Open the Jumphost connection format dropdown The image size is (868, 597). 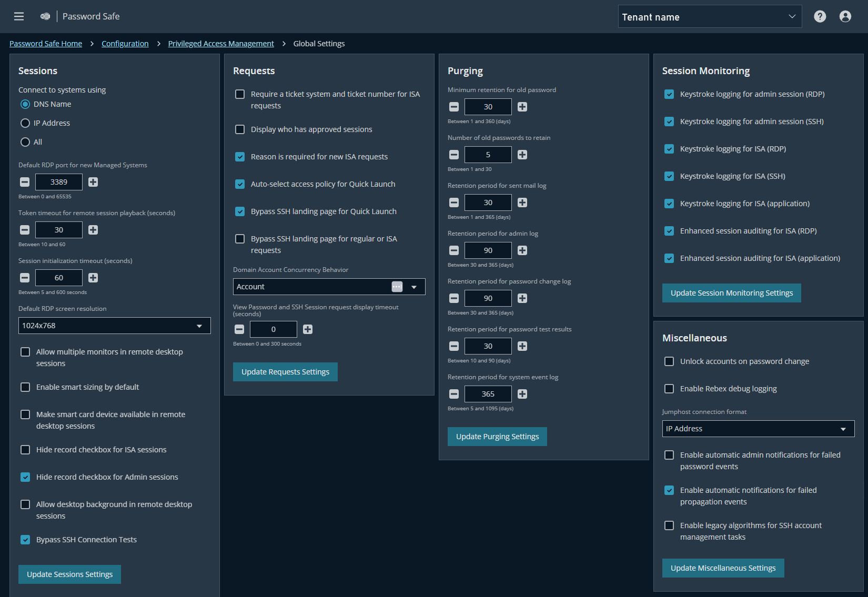pos(758,428)
